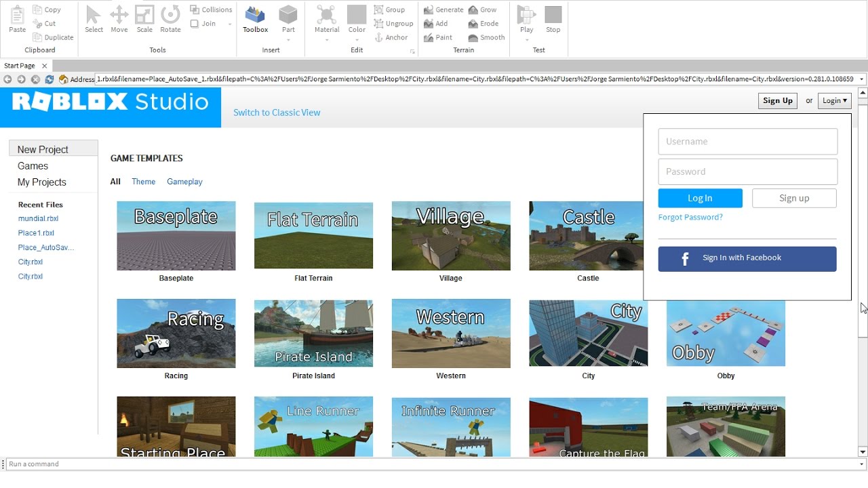
Task: Open the My Projects section
Action: click(x=42, y=182)
